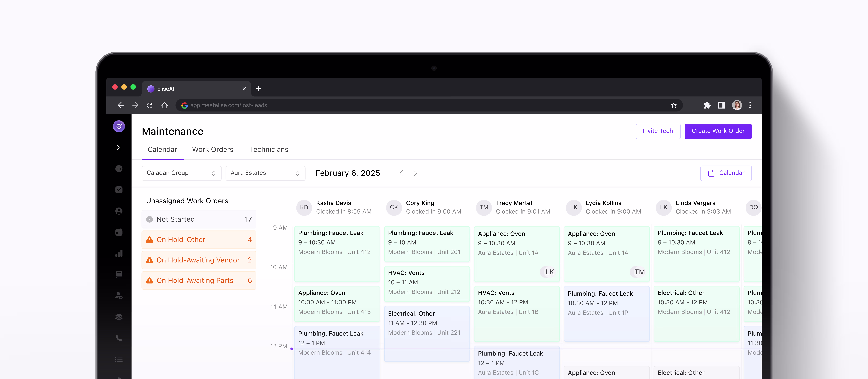The height and width of the screenshot is (379, 868).
Task: Click the Calendar view button
Action: (x=726, y=173)
